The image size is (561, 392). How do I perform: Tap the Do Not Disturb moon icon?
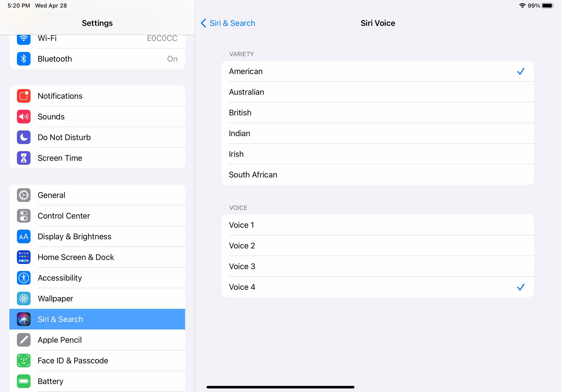(x=24, y=137)
